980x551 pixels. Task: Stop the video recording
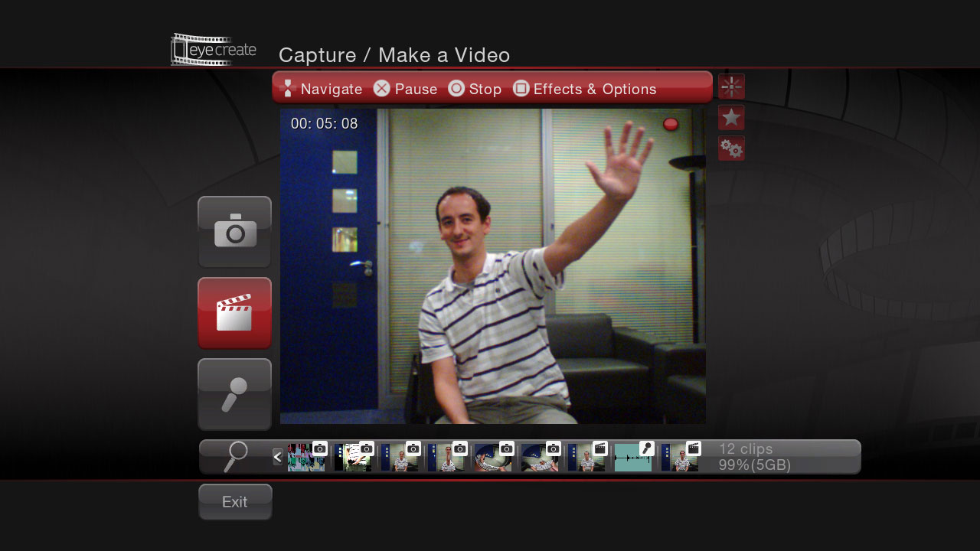click(475, 89)
